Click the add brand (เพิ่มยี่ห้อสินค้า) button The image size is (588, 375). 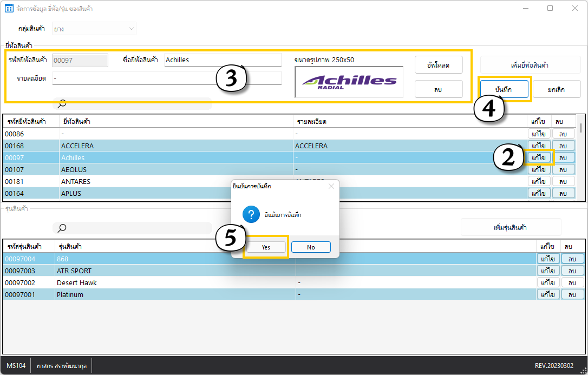[x=530, y=65]
